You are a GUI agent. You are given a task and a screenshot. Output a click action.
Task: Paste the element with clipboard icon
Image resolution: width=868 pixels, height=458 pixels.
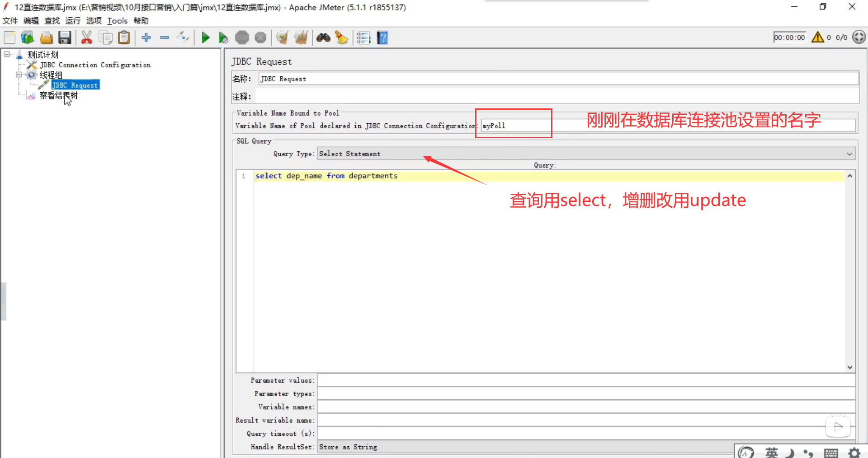124,37
